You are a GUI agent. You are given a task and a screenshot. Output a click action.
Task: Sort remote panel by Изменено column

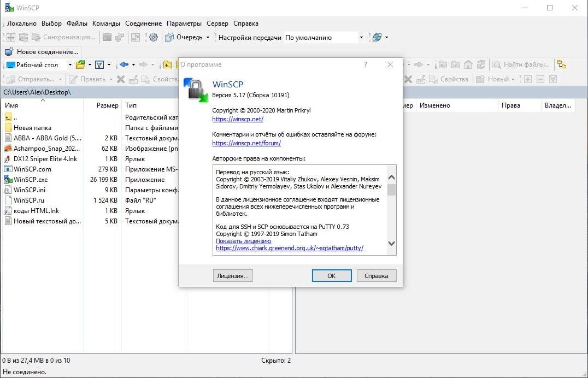pyautogui.click(x=457, y=105)
